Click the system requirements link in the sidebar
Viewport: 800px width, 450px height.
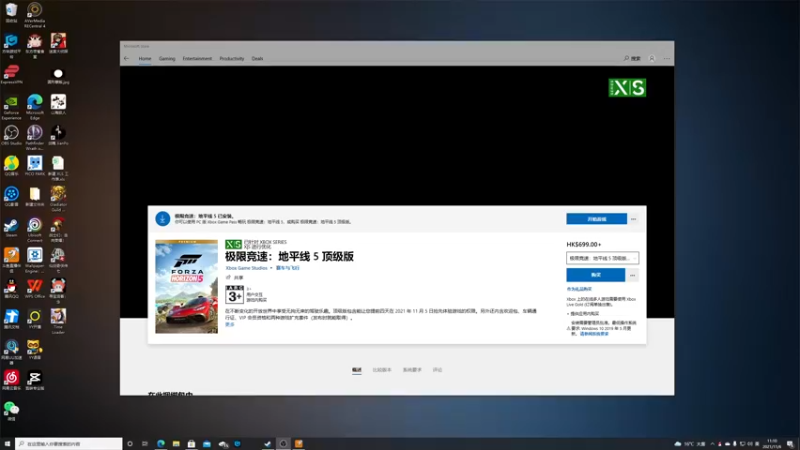point(594,334)
